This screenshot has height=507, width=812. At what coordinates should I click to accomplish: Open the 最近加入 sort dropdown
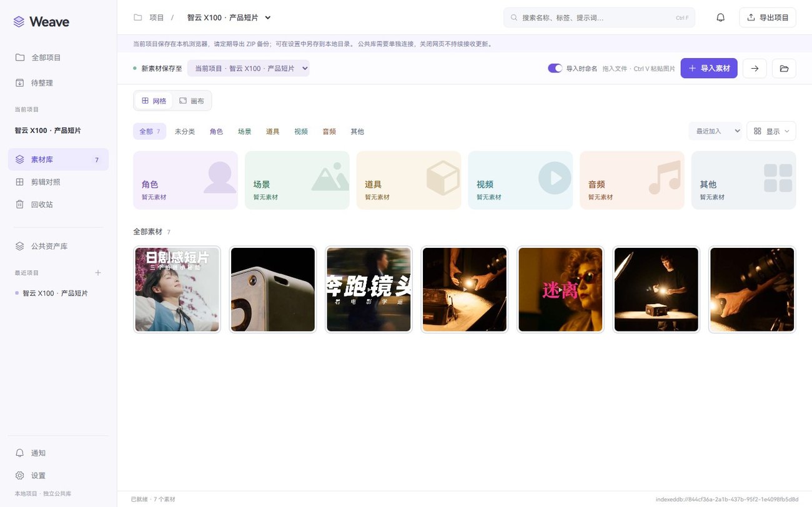tap(715, 131)
